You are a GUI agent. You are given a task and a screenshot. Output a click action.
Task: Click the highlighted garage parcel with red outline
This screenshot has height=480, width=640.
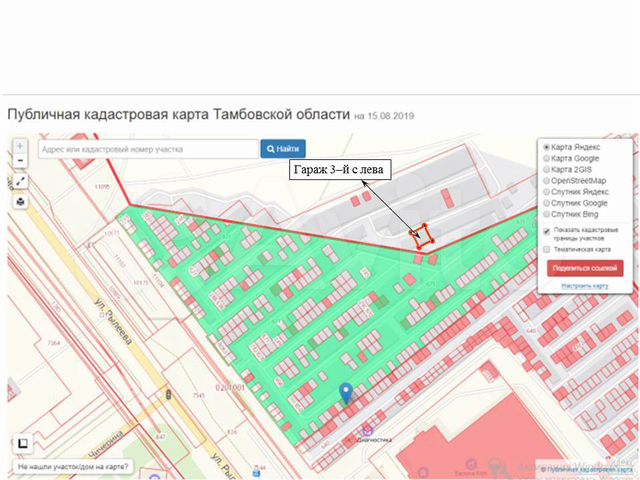click(x=423, y=237)
